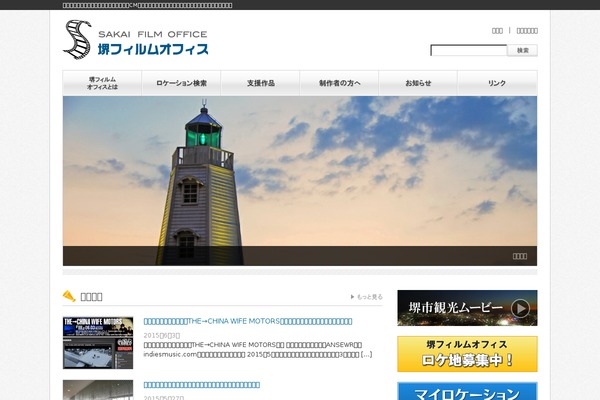Click the caption link on banner overlay

pyautogui.click(x=520, y=256)
